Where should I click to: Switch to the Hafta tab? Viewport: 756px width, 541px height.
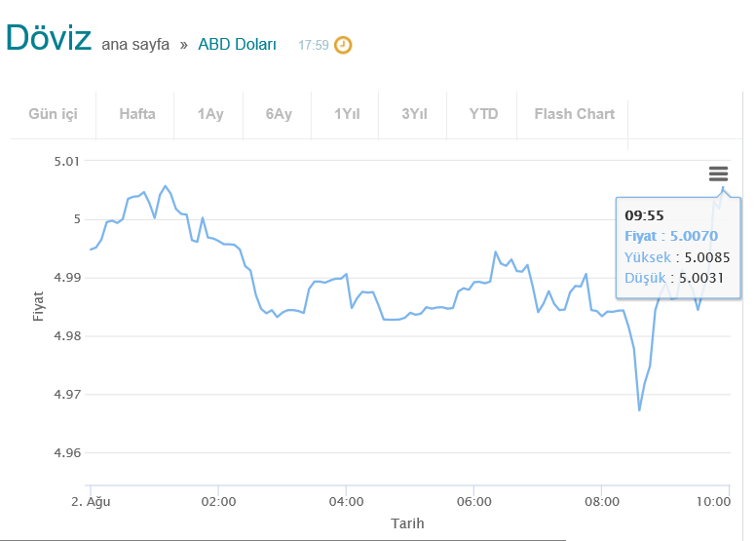point(137,114)
